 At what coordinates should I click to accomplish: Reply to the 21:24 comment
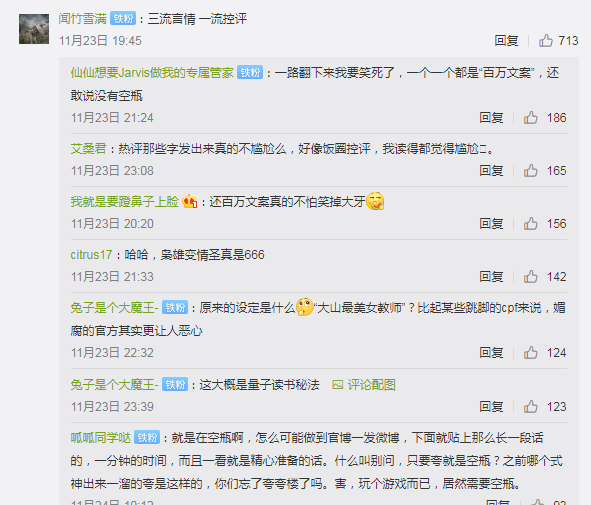click(x=491, y=118)
